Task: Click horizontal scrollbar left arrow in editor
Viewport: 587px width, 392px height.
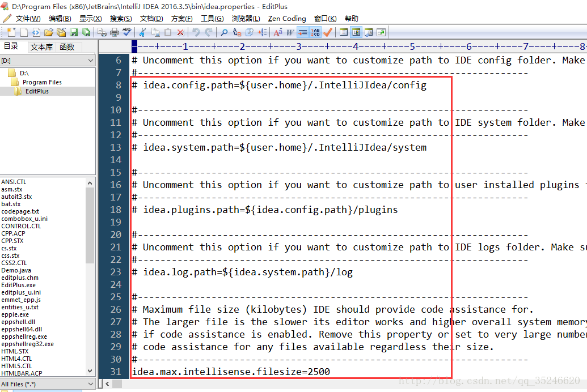Action: [107, 384]
